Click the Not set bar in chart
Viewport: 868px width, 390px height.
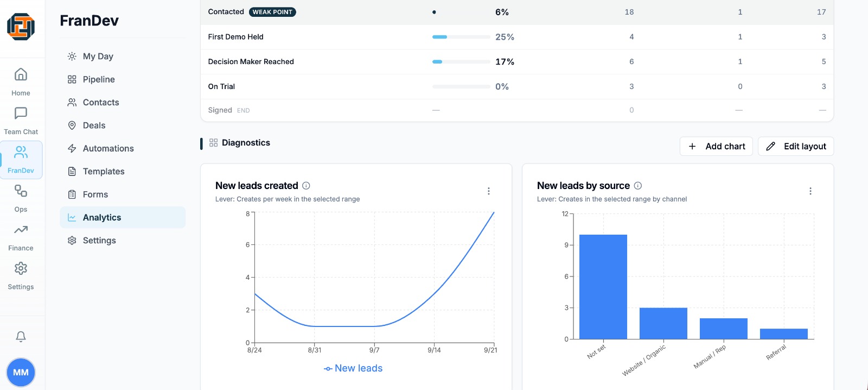[x=603, y=287]
